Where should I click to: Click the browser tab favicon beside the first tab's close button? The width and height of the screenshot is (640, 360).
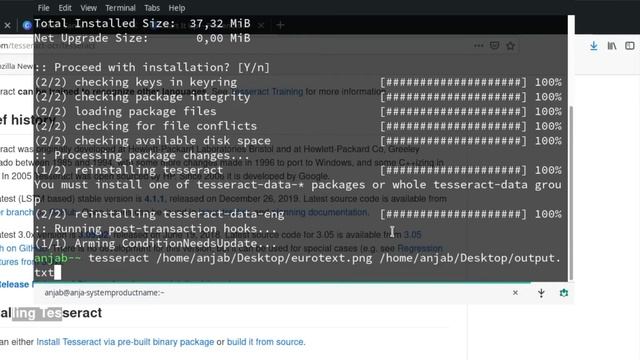[x=27, y=25]
